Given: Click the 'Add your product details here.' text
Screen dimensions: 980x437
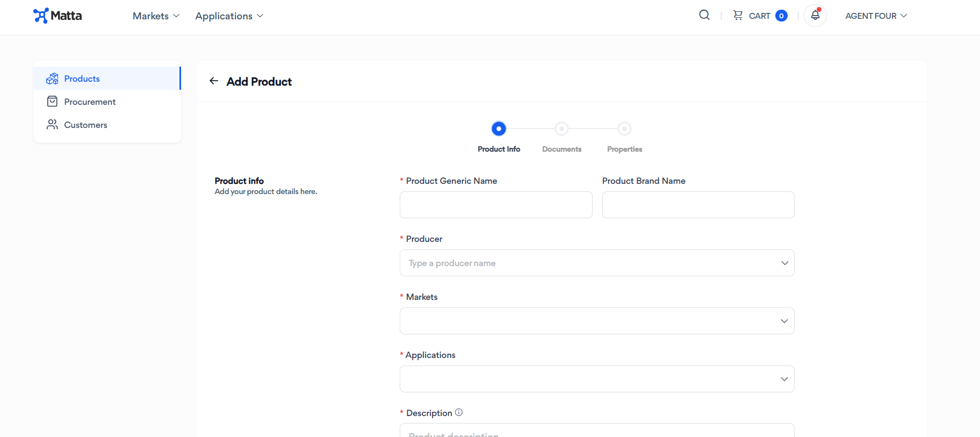Looking at the screenshot, I should tap(266, 191).
